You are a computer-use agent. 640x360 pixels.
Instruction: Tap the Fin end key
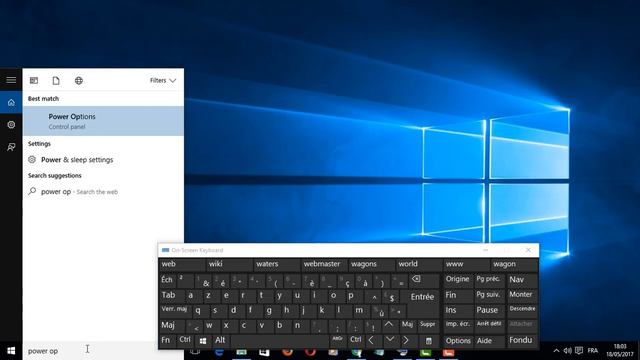(x=458, y=295)
